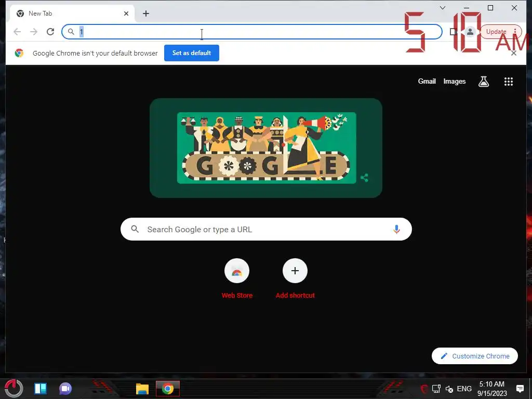Dismiss the default browser infobar
This screenshot has width=532, height=399.
(x=514, y=53)
